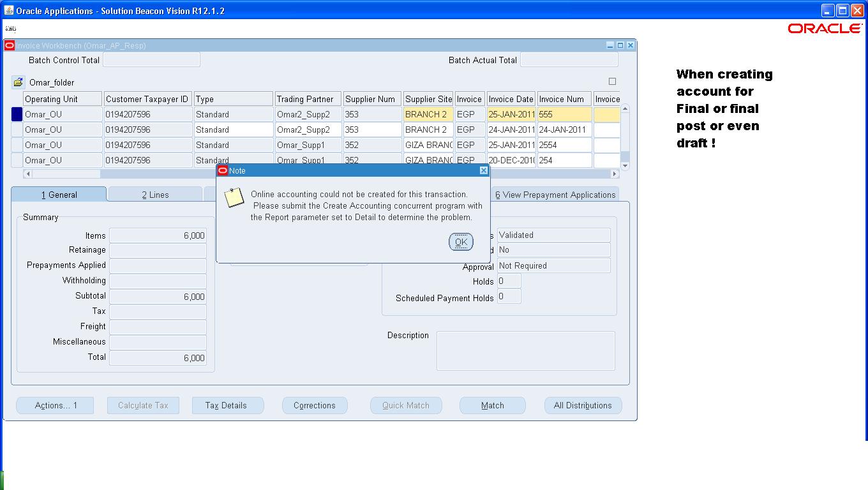Open All Distributions
Image resolution: width=868 pixels, height=490 pixels.
583,405
